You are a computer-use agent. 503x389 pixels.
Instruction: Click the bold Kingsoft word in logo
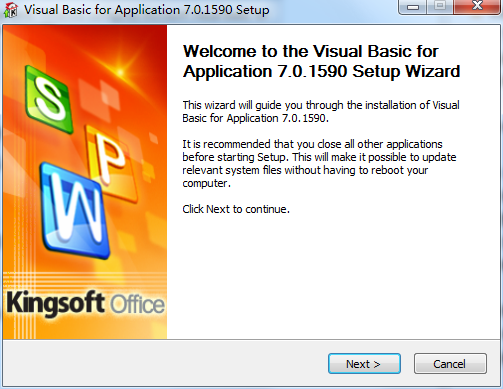coord(56,303)
